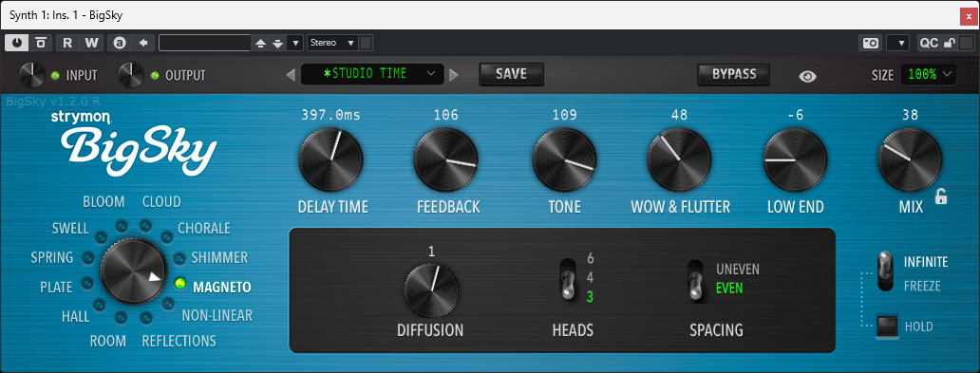Toggle the plugin power activate button
This screenshot has height=373, width=980.
point(17,43)
